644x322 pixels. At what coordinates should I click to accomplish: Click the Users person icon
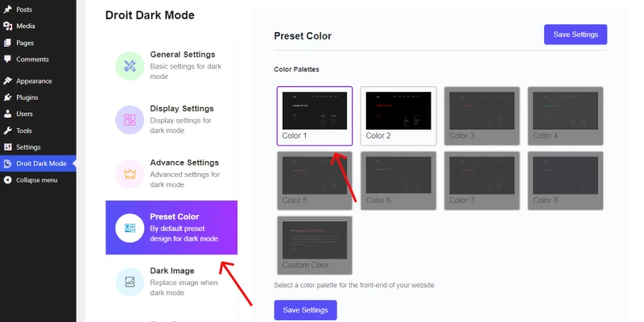7,114
